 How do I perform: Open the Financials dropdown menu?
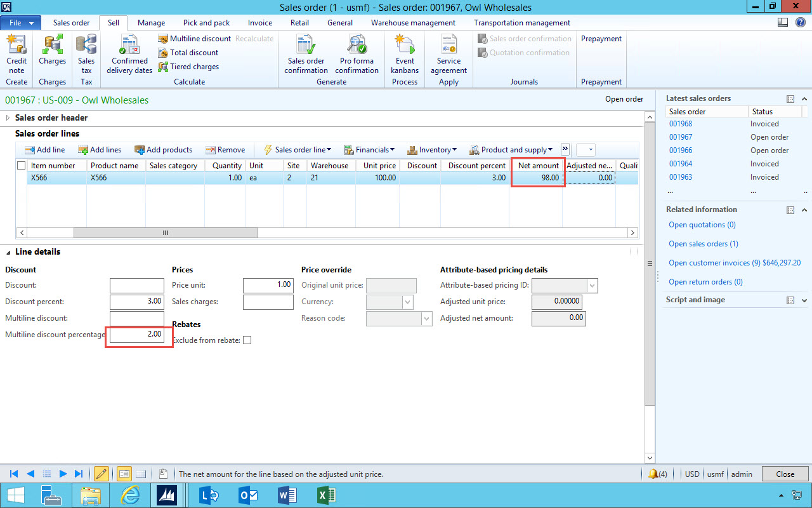tap(369, 150)
